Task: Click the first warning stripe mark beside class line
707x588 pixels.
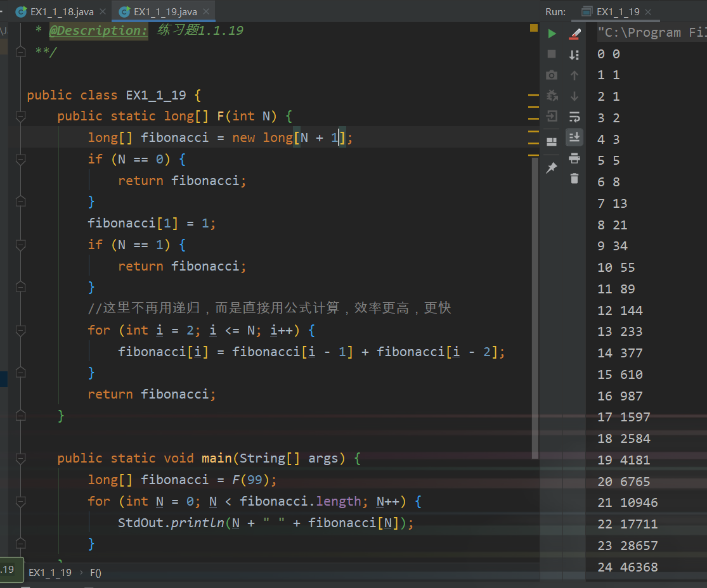Action: 533,96
